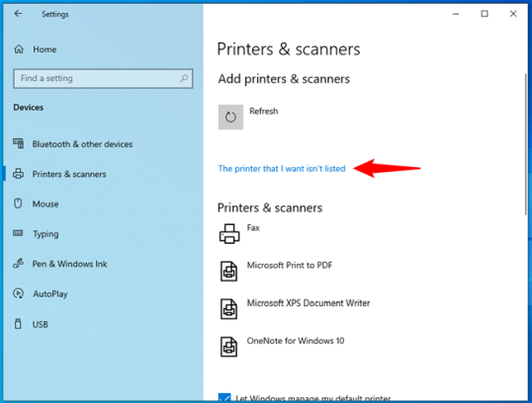Click the Fax printer icon
The width and height of the screenshot is (532, 403).
click(x=229, y=233)
